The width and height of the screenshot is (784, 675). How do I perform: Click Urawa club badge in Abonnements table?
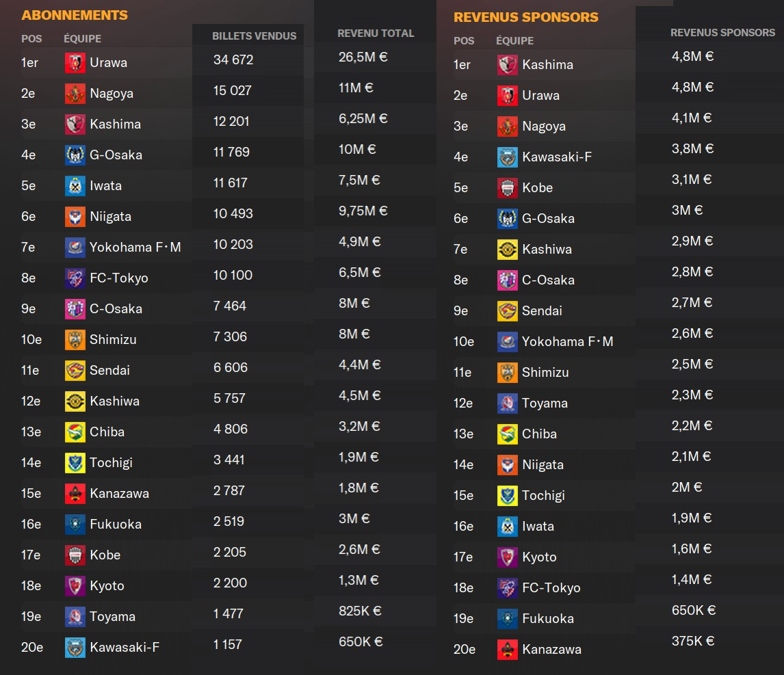[x=75, y=63]
